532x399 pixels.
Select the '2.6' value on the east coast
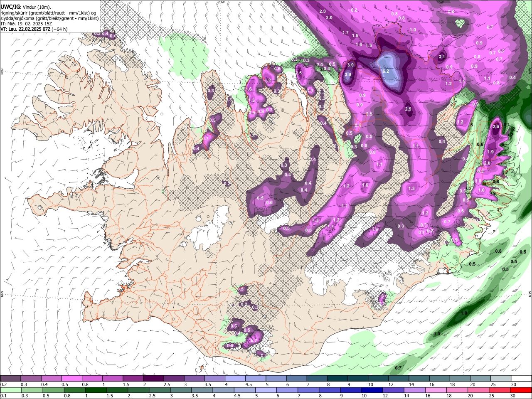[495, 126]
